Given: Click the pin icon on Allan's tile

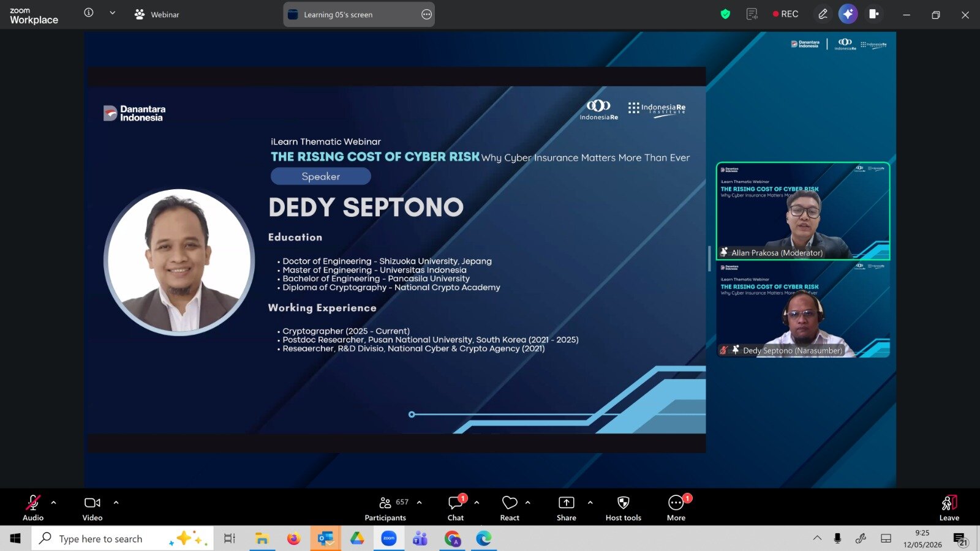Looking at the screenshot, I should coord(724,252).
